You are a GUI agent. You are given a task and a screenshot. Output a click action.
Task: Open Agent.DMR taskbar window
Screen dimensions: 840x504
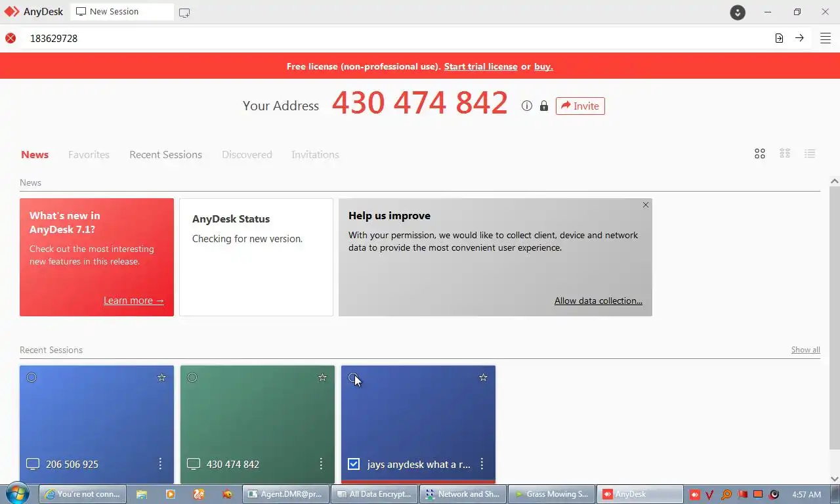tap(285, 494)
